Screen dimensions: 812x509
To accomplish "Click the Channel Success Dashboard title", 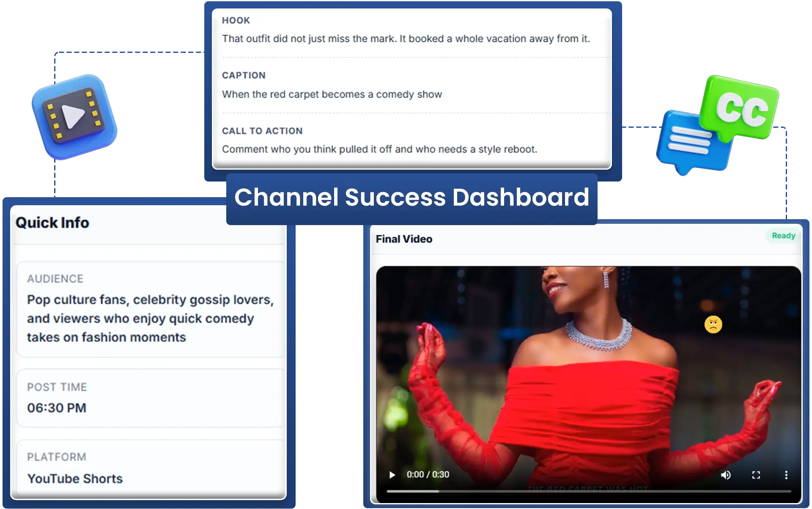I will tap(412, 197).
